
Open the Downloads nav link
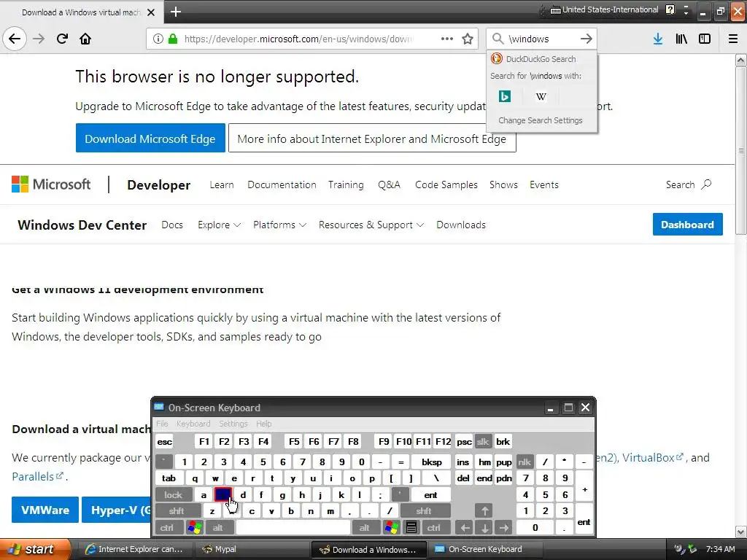[461, 225]
